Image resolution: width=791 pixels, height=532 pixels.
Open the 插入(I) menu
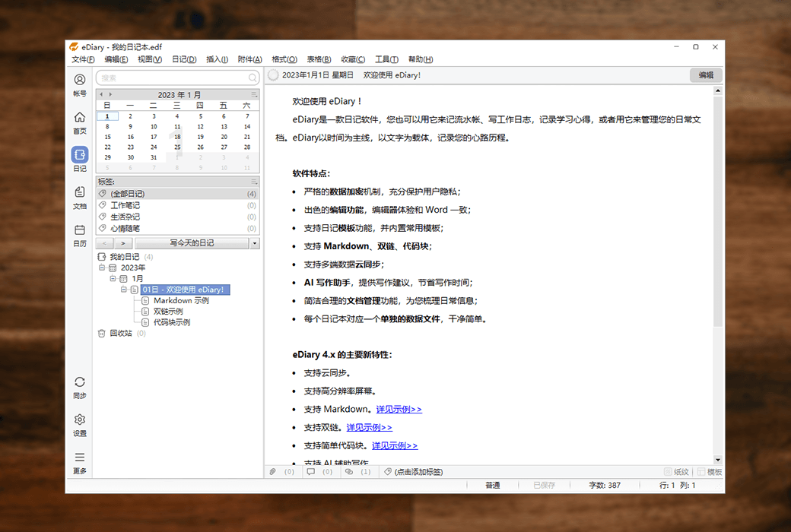click(x=217, y=59)
